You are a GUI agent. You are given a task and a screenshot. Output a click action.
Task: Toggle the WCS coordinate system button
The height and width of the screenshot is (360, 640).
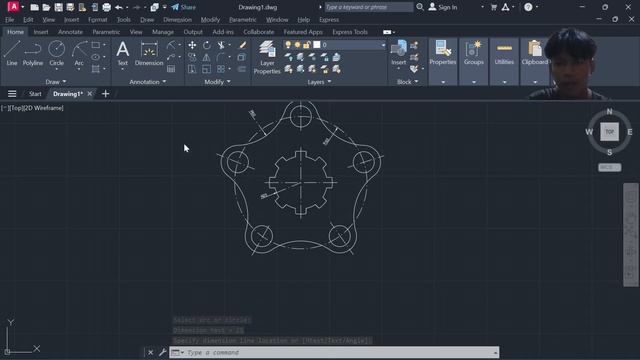coord(609,167)
